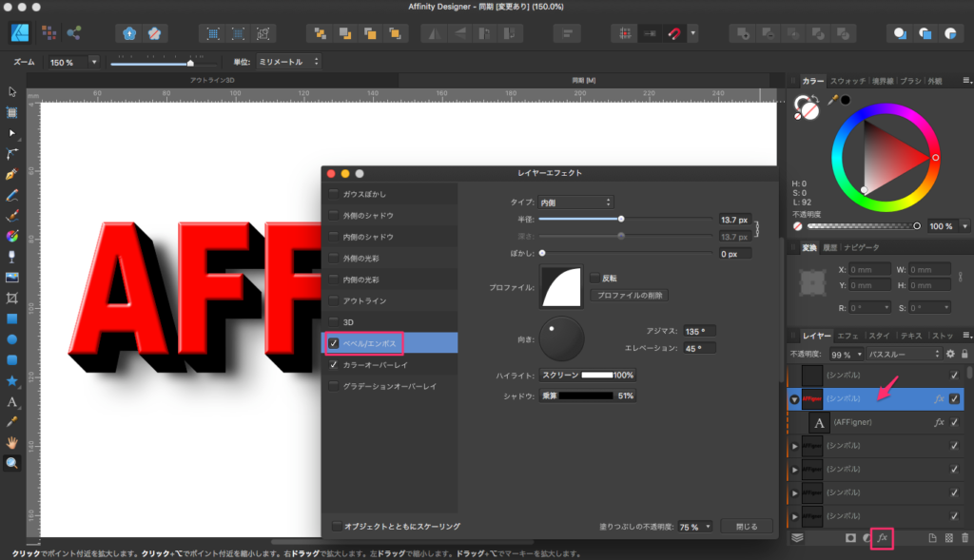
Task: Check the 反転 checkbox
Action: tap(594, 279)
